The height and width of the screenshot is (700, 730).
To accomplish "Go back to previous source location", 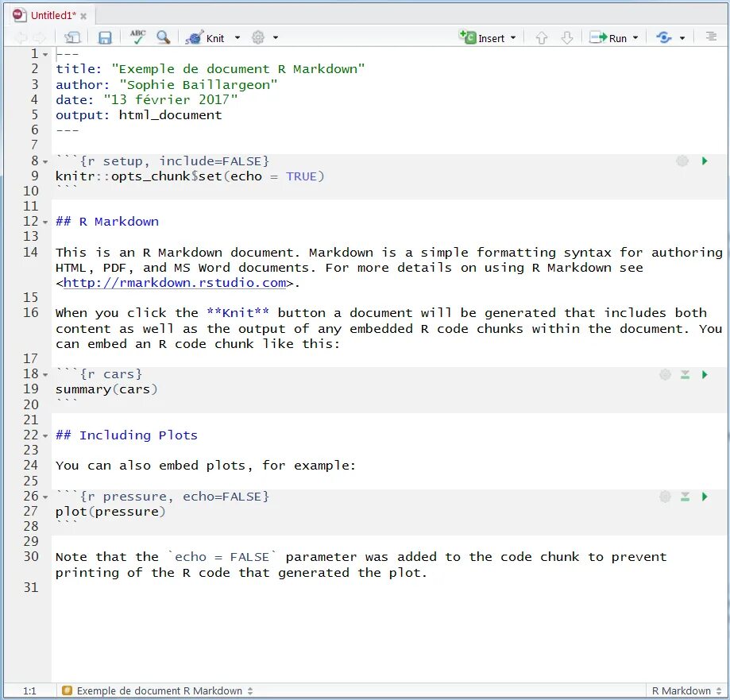I will (x=21, y=37).
